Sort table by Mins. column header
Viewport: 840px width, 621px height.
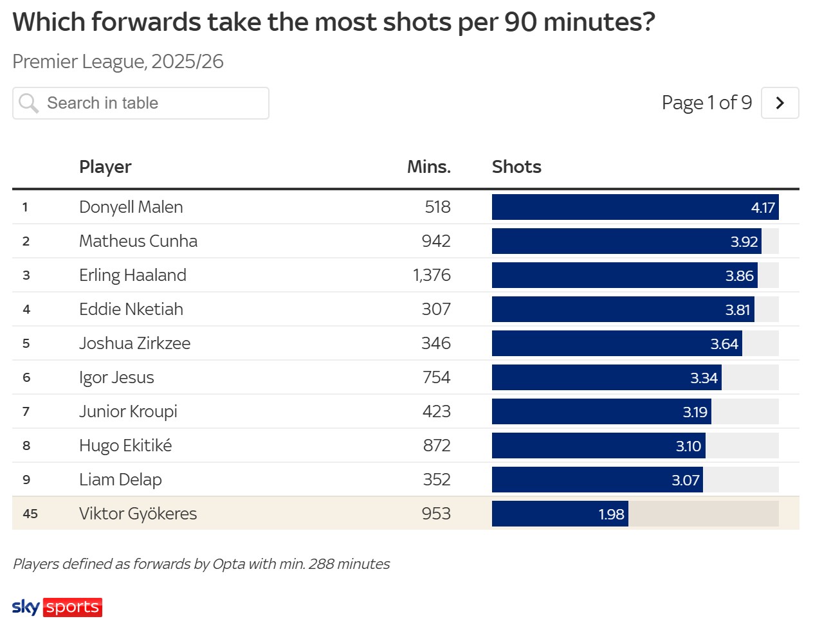(x=428, y=167)
